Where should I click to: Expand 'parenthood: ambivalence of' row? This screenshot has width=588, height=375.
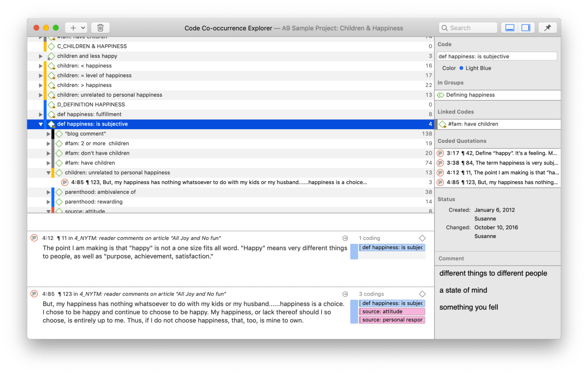point(49,192)
